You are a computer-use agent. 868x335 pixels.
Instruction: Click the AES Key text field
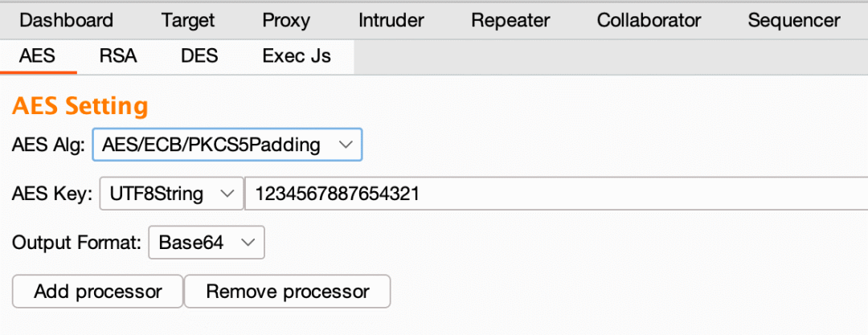click(x=555, y=194)
